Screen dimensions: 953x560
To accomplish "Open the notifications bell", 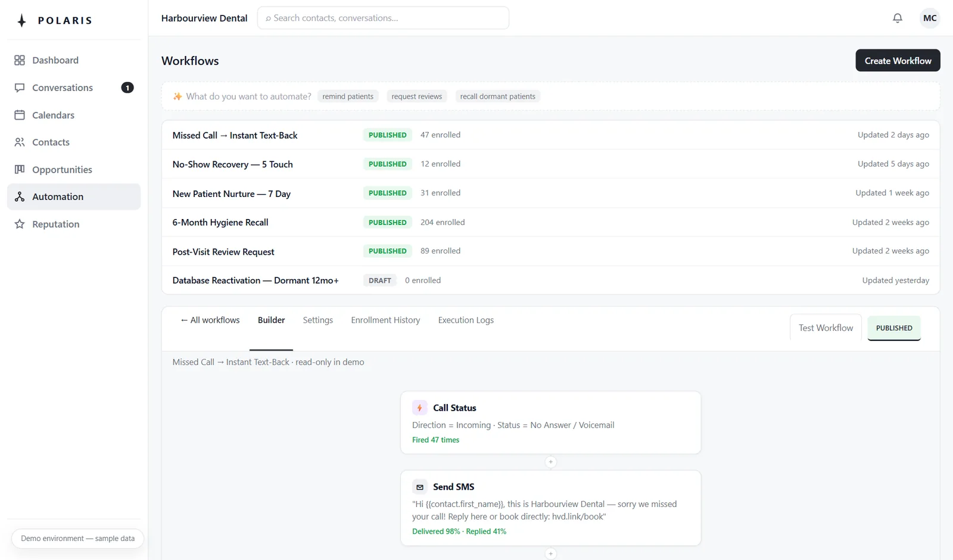I will (898, 18).
